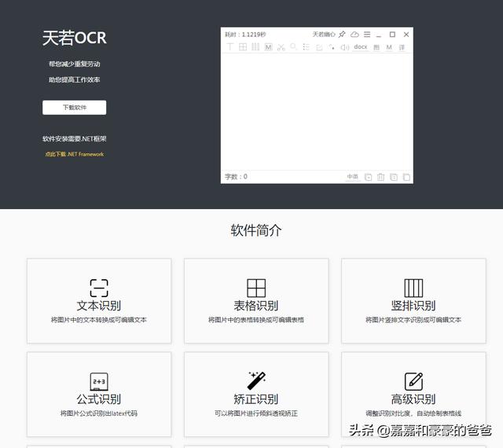Click the 天若幽心 label in OCR title bar
503x448 pixels.
[324, 34]
